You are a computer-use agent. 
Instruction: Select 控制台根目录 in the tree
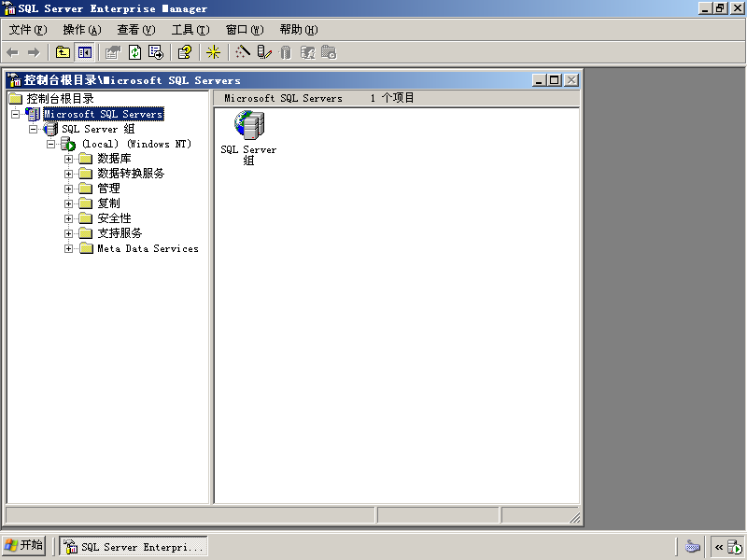pyautogui.click(x=60, y=99)
